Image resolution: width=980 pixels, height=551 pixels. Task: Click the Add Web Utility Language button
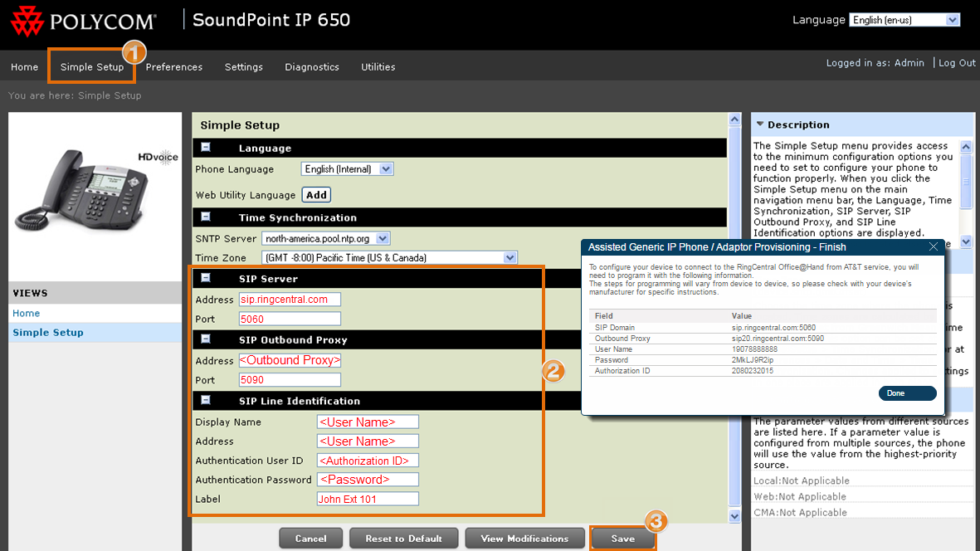coord(316,195)
